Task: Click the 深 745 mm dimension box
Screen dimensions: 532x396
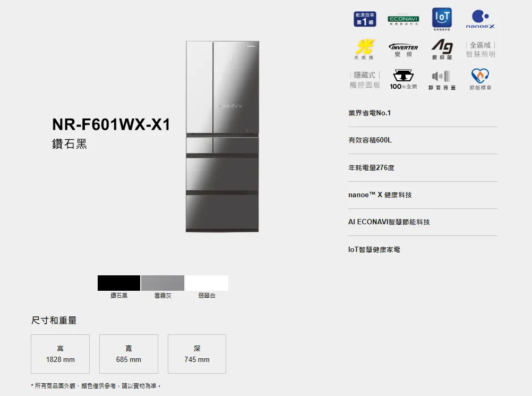Action: (x=197, y=354)
